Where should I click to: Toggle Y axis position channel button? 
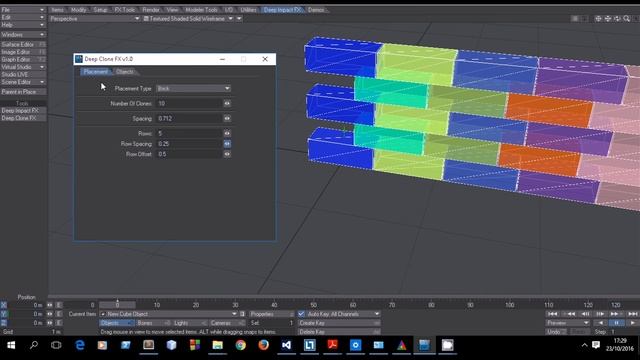(x=4, y=314)
